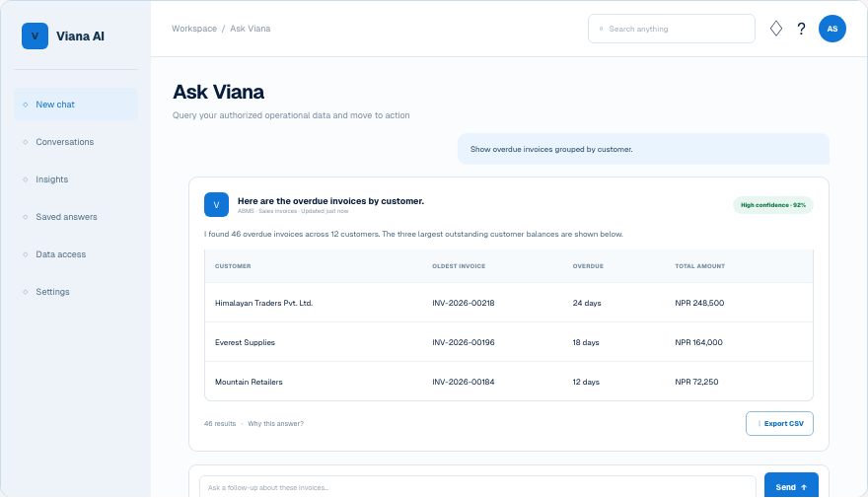Click the Viana V avatar in answer card
Image resolution: width=868 pixels, height=498 pixels.
coord(216,205)
